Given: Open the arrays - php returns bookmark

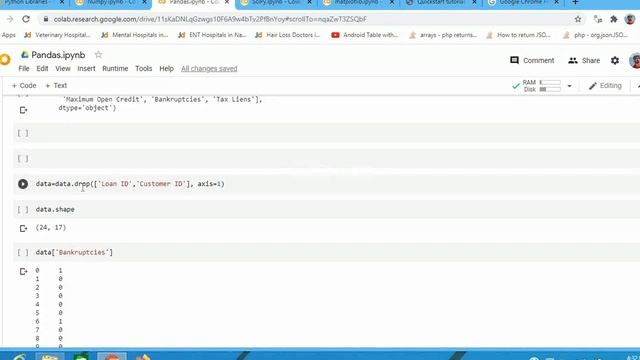Looking at the screenshot, I should 443,35.
